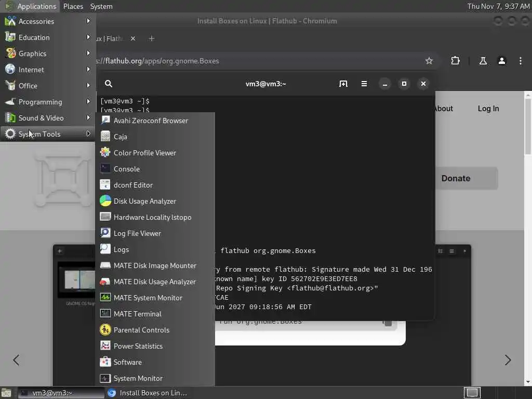Open Color Profile Viewer
532x399 pixels.
[155, 153]
